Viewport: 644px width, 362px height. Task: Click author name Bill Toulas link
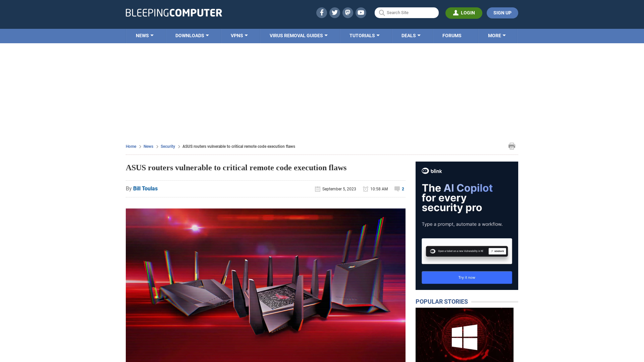(x=145, y=189)
